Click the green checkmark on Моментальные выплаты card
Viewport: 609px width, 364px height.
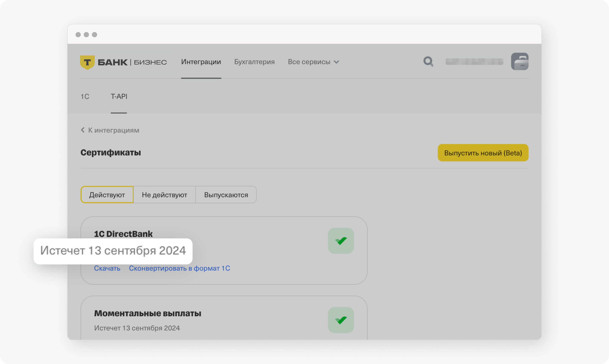(341, 320)
